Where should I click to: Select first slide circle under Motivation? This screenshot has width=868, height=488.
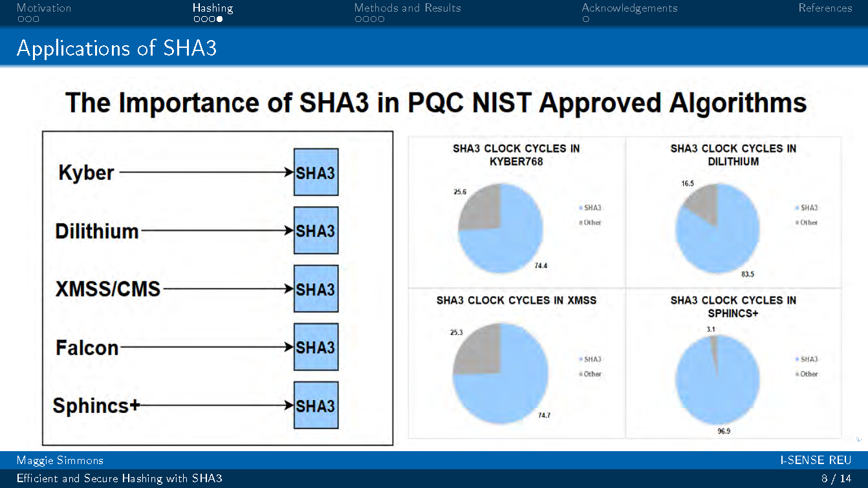[x=21, y=19]
